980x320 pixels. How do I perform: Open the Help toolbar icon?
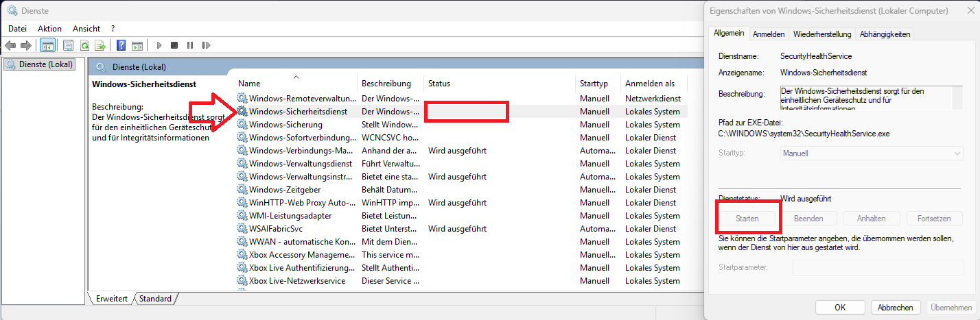click(x=121, y=45)
